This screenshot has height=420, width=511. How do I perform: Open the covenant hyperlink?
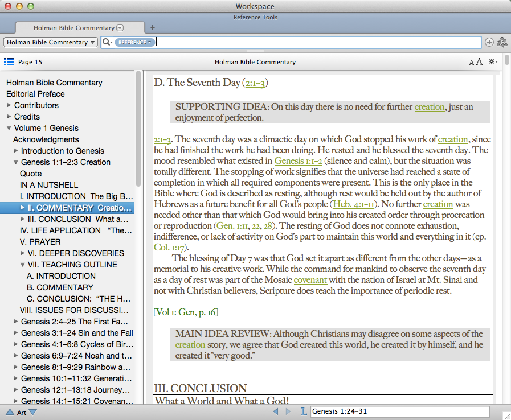coord(310,280)
